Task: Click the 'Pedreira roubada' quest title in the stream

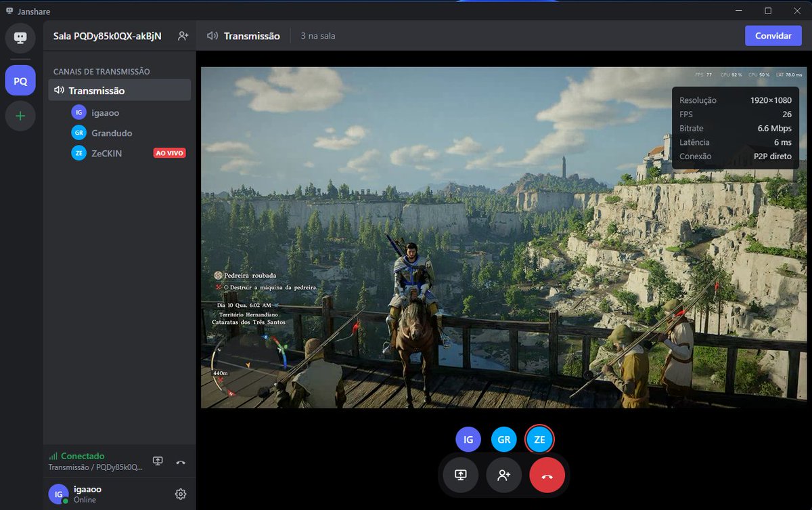Action: point(250,276)
